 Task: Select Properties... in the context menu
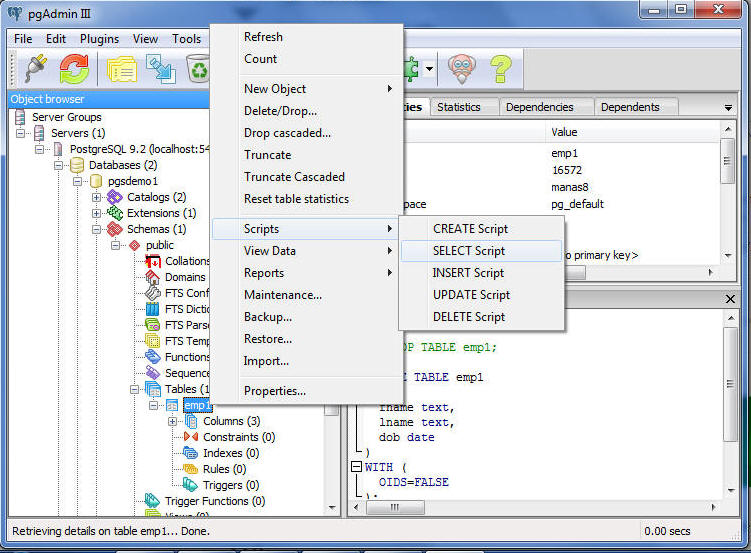[x=305, y=391]
